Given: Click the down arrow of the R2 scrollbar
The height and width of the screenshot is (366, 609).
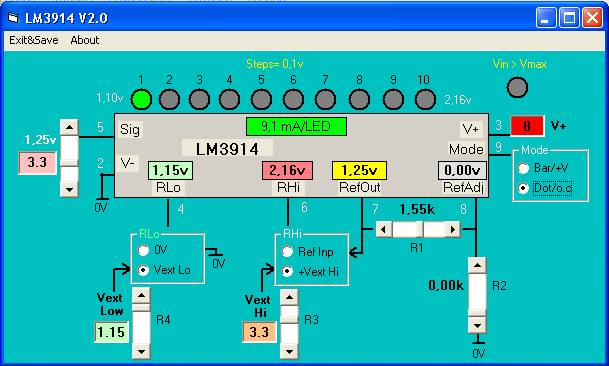Looking at the screenshot, I should click(477, 325).
